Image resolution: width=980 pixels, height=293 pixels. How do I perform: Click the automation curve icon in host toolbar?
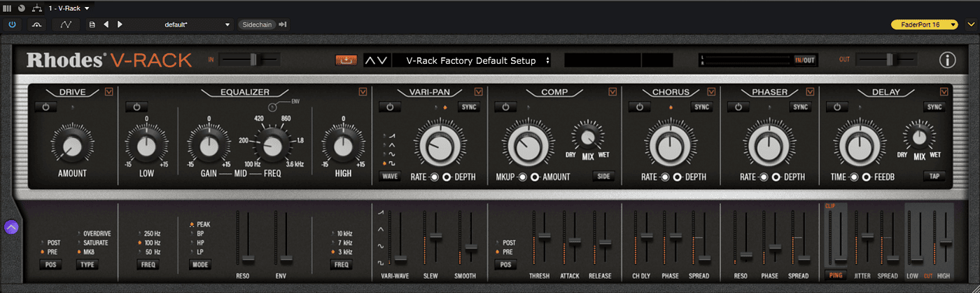tap(66, 25)
